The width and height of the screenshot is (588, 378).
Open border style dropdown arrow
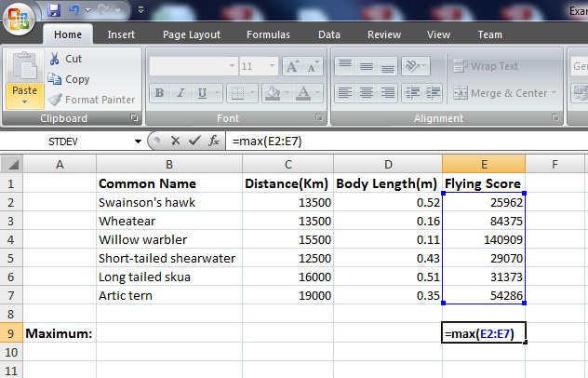coord(253,93)
